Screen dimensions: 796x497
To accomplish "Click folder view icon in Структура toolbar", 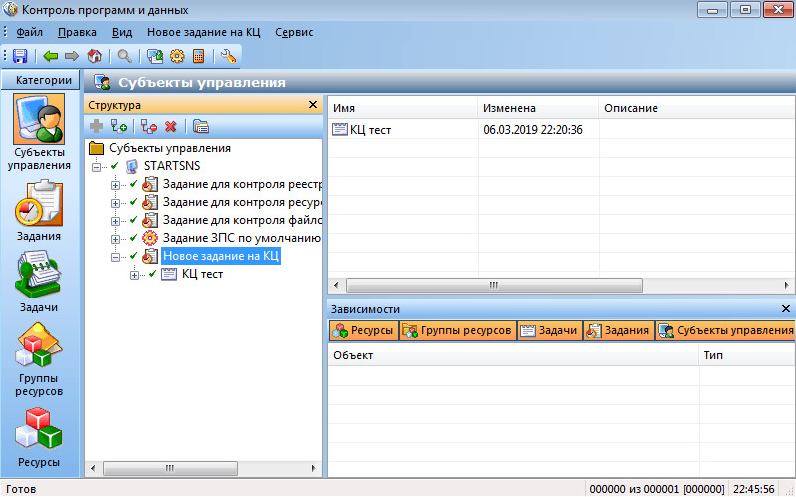I will 201,126.
